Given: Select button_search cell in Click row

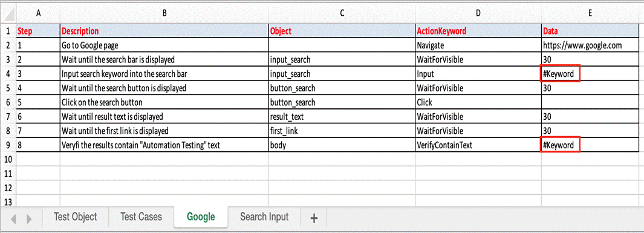Looking at the screenshot, I should (342, 102).
